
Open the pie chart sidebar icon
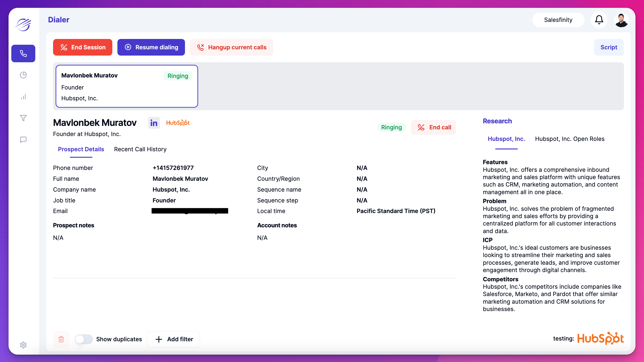(x=23, y=75)
